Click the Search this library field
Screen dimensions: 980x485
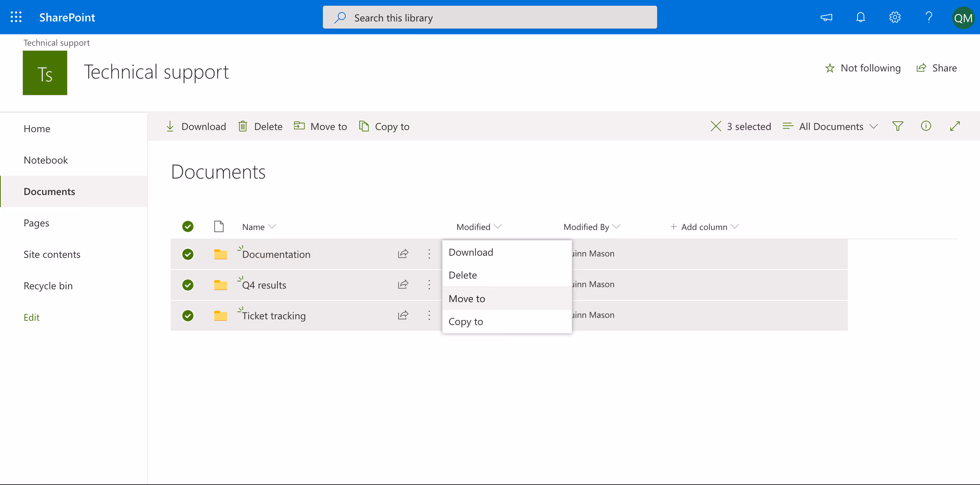[490, 17]
